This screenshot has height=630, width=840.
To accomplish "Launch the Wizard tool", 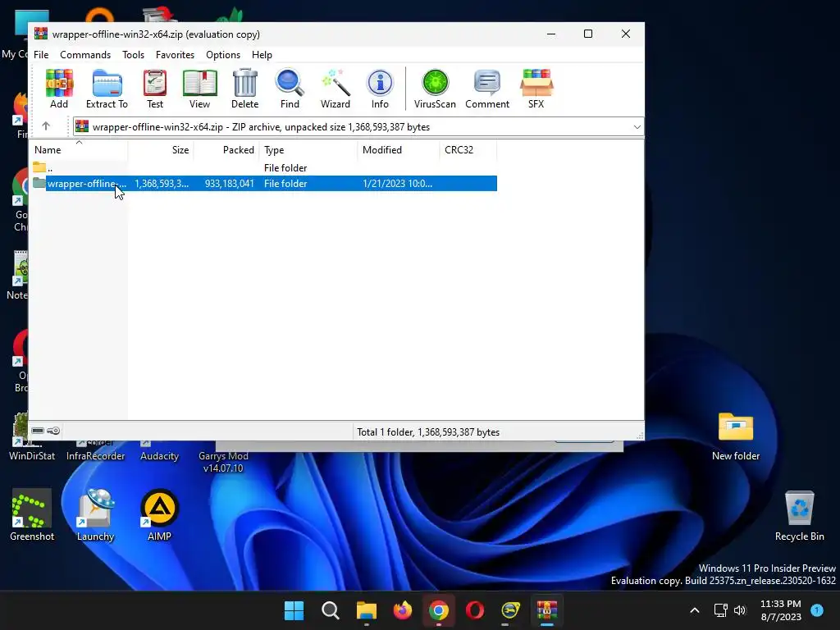I will coord(336,89).
